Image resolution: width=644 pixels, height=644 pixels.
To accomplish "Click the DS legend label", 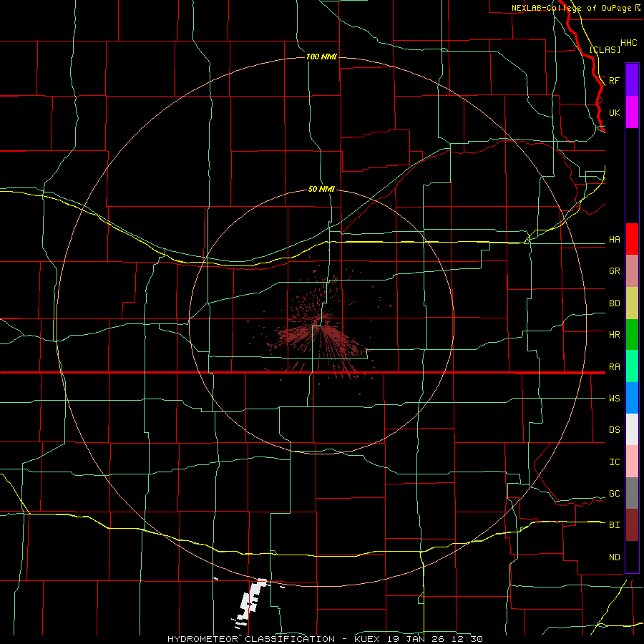I will [x=614, y=430].
